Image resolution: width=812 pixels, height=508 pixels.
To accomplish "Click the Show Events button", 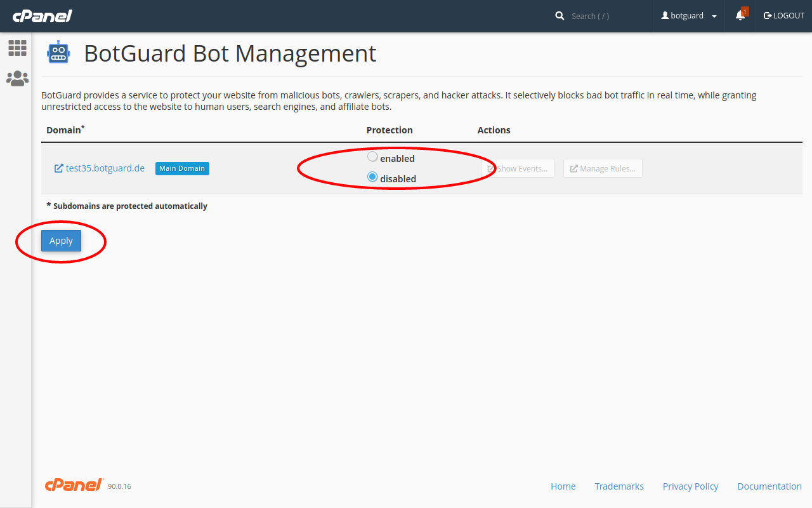I will [518, 168].
